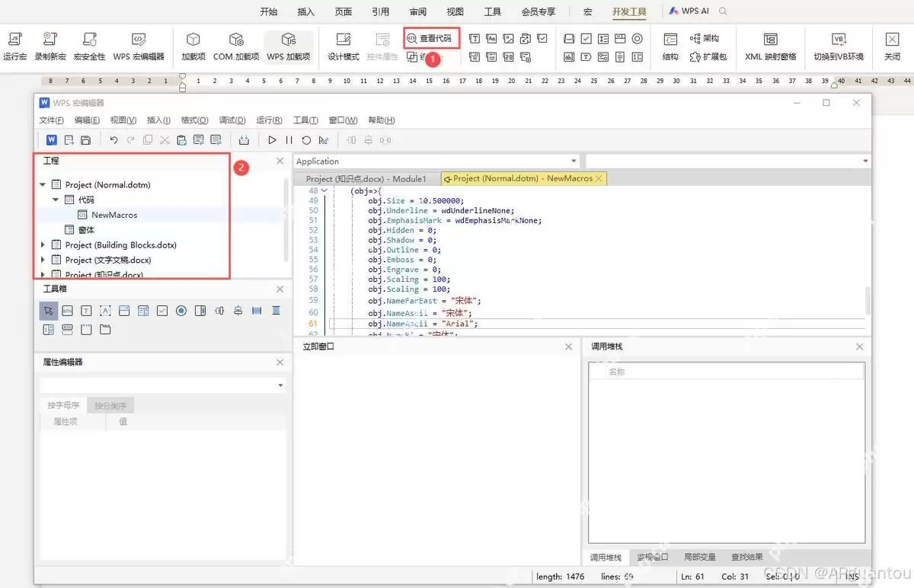Click the 查看代码 view code button
This screenshot has width=914, height=588.
pyautogui.click(x=432, y=37)
